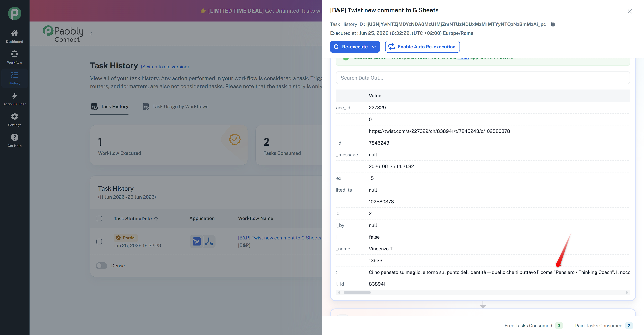Select the value 227329
644x335 pixels.
(x=377, y=108)
